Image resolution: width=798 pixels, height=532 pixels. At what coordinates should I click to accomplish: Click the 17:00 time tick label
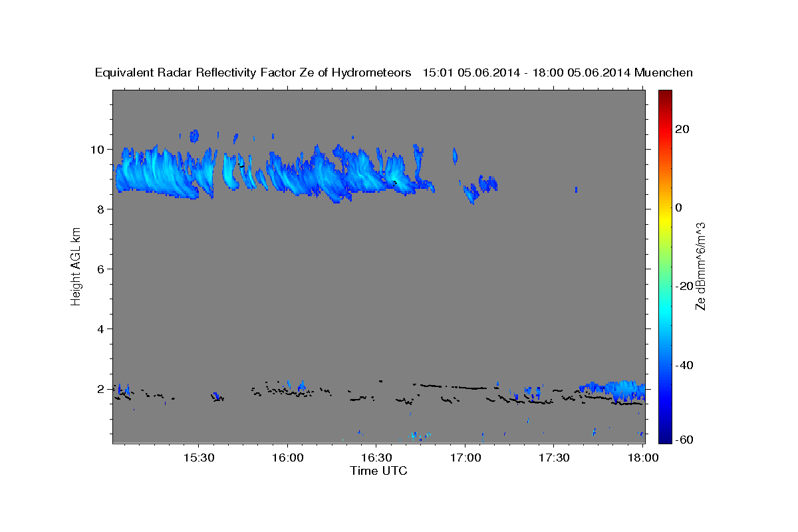tap(465, 458)
